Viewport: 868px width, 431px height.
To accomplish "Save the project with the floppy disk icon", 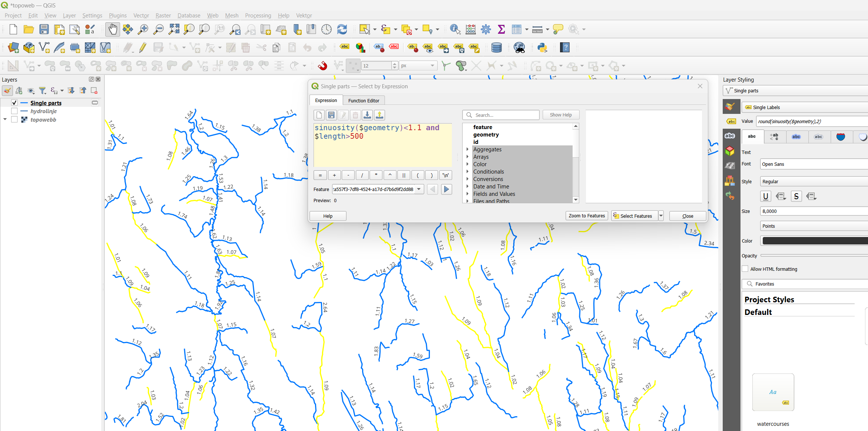I will pos(44,29).
